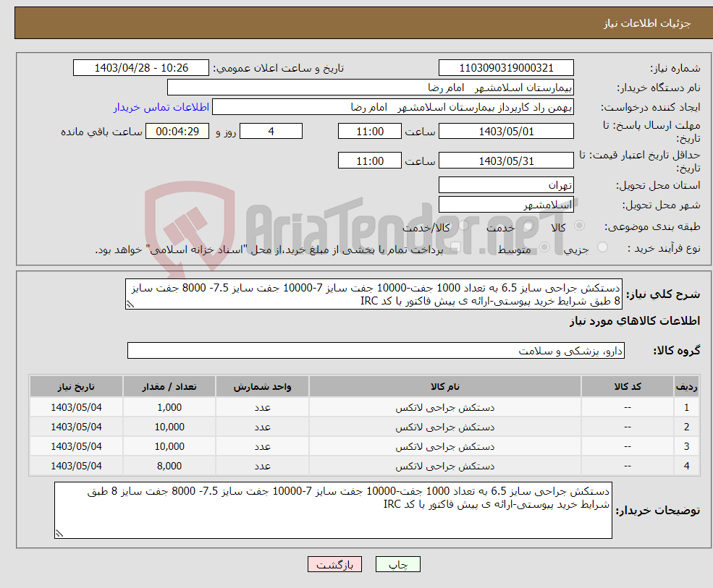Click the remaining days field showing 4

click(271, 132)
